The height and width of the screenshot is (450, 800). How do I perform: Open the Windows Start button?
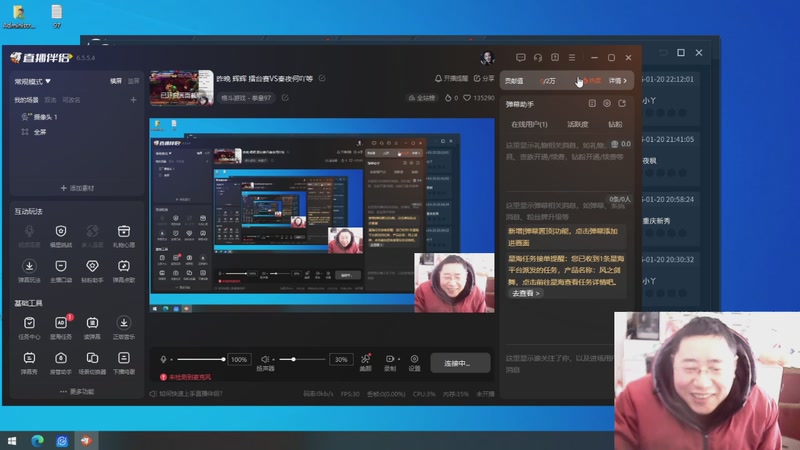[x=12, y=440]
